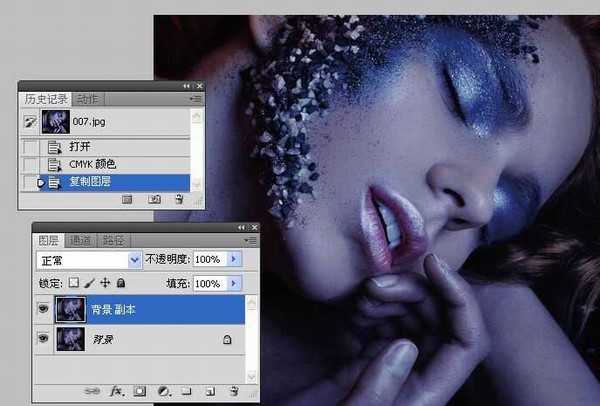Add a layer mask from Layers panel

pos(140,391)
